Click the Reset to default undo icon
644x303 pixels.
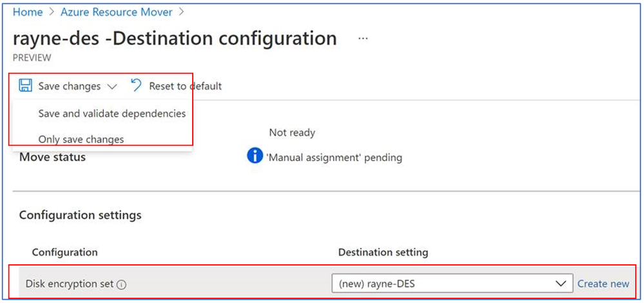point(136,85)
